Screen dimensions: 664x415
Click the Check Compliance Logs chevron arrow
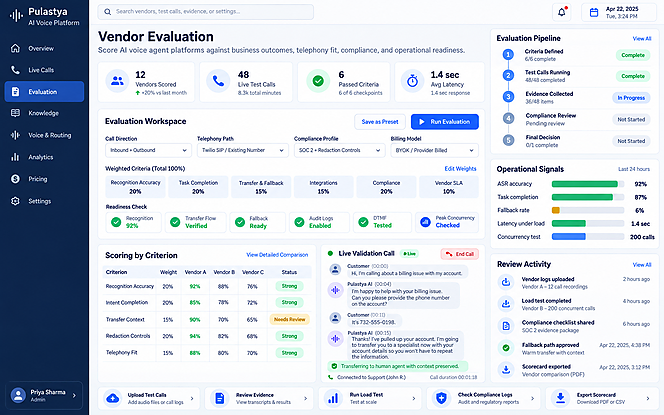coord(532,398)
